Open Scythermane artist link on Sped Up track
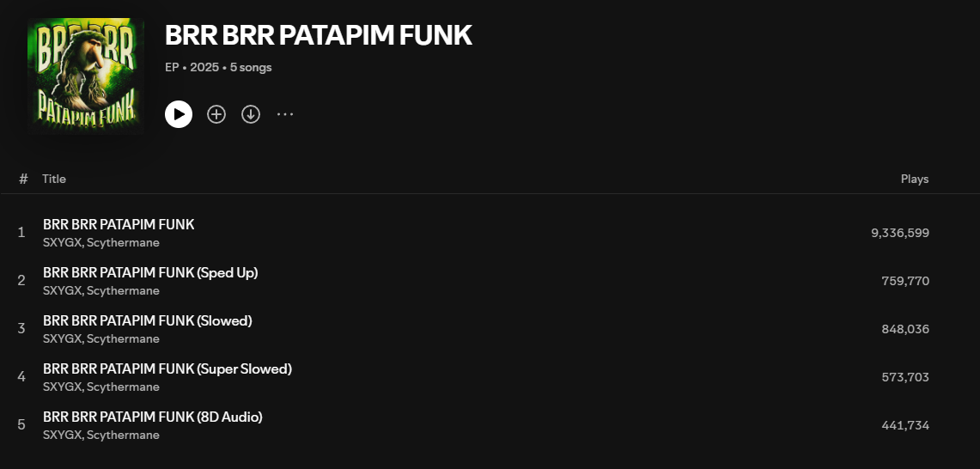 point(123,291)
